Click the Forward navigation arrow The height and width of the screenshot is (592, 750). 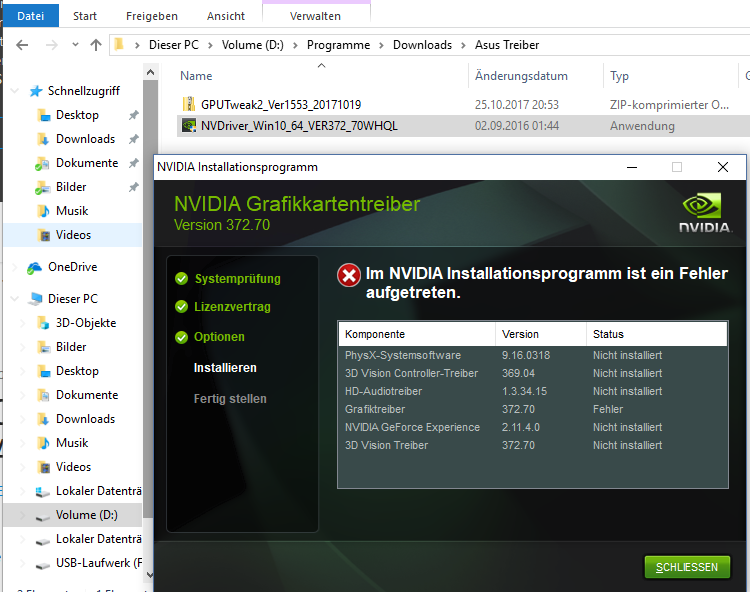51,45
